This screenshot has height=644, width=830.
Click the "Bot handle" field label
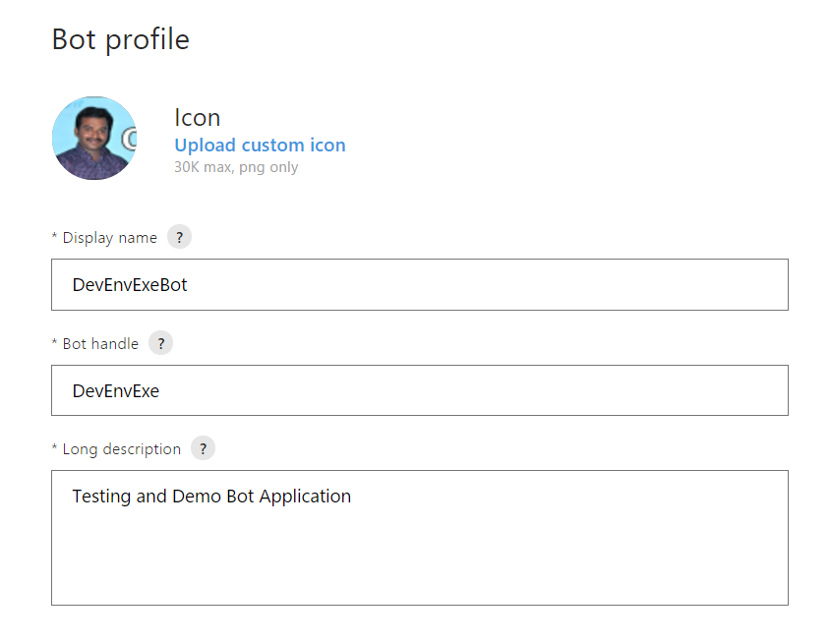pos(100,344)
